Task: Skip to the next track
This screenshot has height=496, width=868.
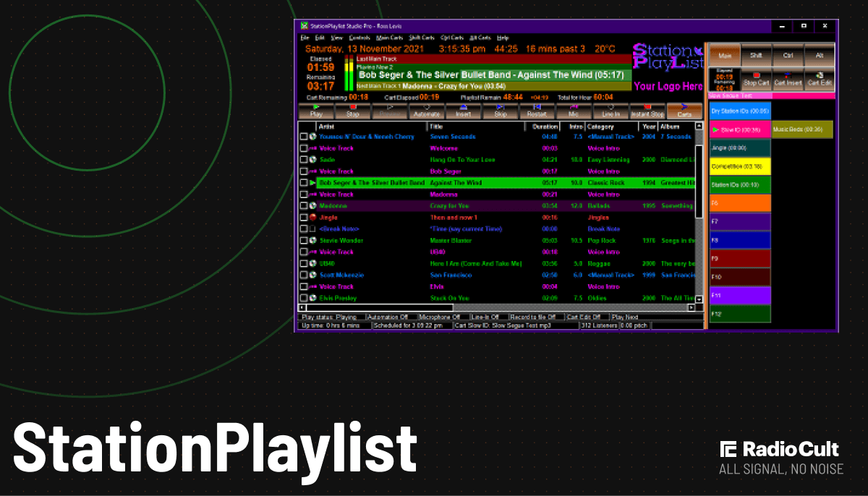Action: click(x=501, y=111)
